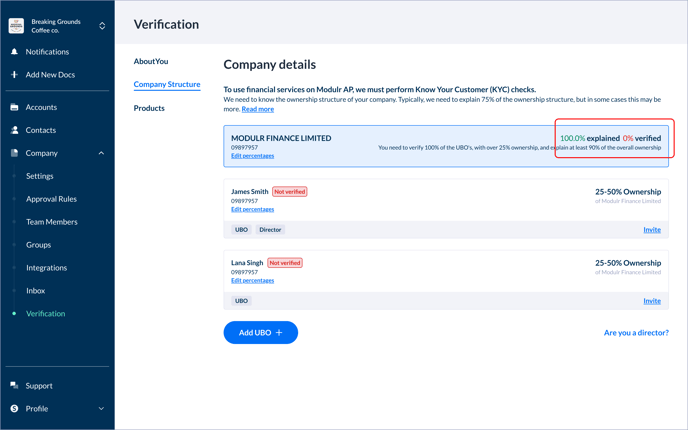Screen dimensions: 688x430
Task: Click Lana Singh's Not verified badge
Action: pos(285,263)
